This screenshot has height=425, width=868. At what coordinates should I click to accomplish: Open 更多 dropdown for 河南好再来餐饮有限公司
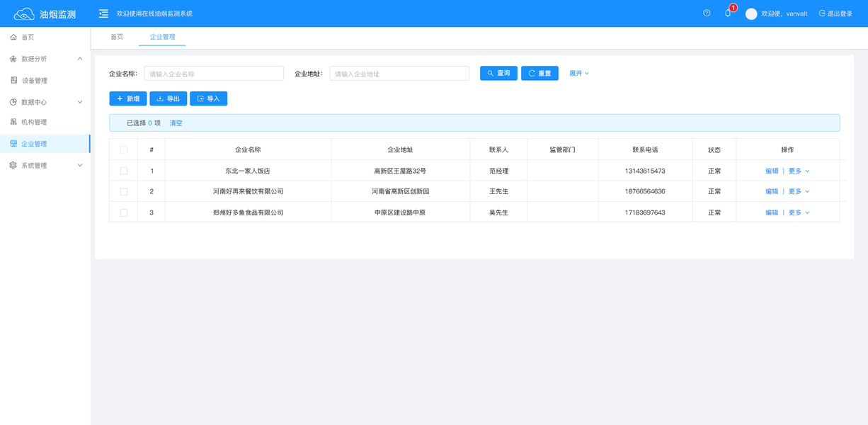tap(799, 191)
